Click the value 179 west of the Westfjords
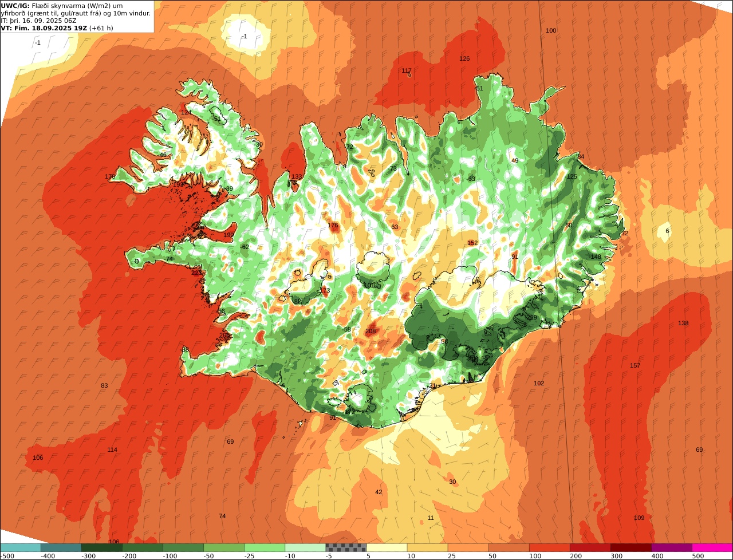733x560 pixels. [110, 177]
